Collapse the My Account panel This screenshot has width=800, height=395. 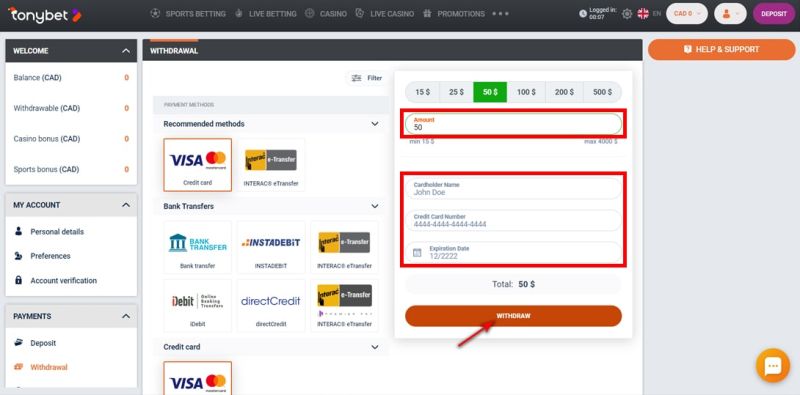coord(126,205)
